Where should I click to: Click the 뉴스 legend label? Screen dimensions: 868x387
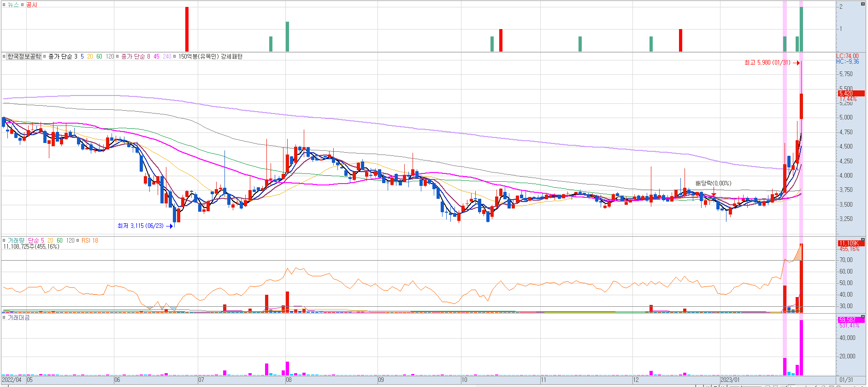(13, 5)
